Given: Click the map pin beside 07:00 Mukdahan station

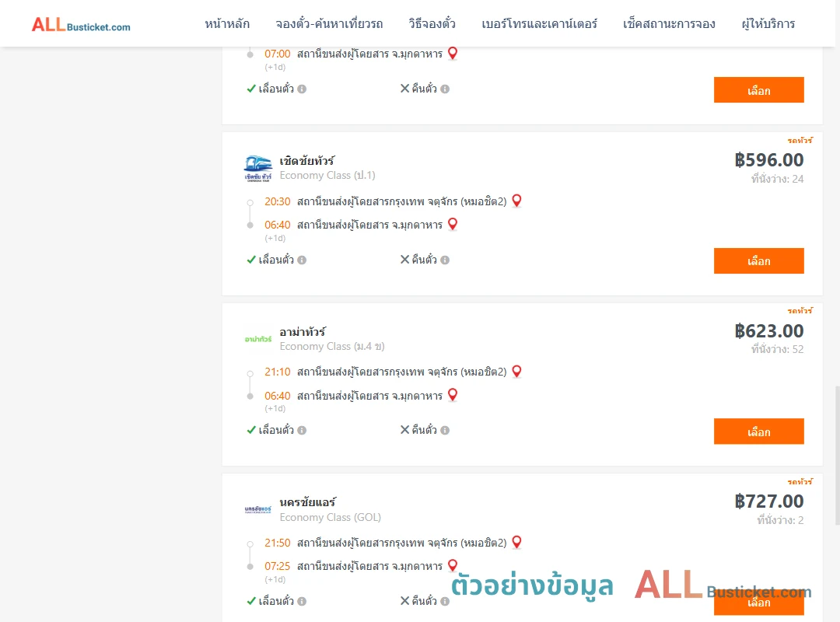Looking at the screenshot, I should coord(453,53).
